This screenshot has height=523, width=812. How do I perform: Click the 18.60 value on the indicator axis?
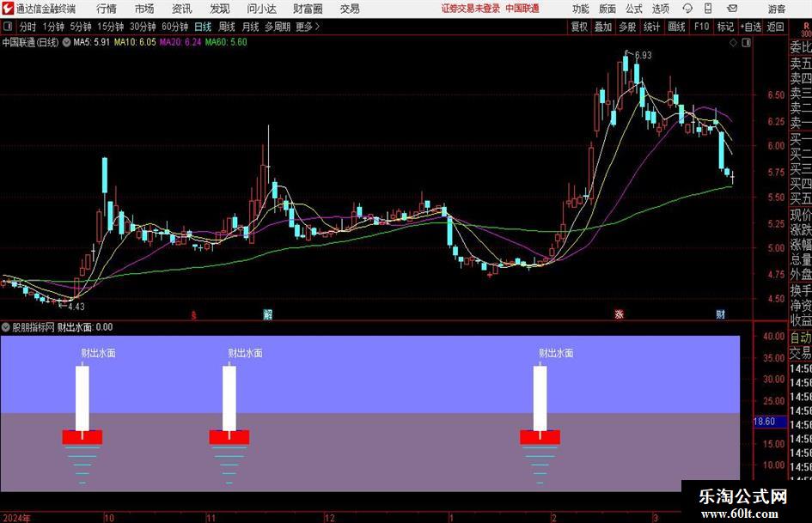pyautogui.click(x=765, y=422)
